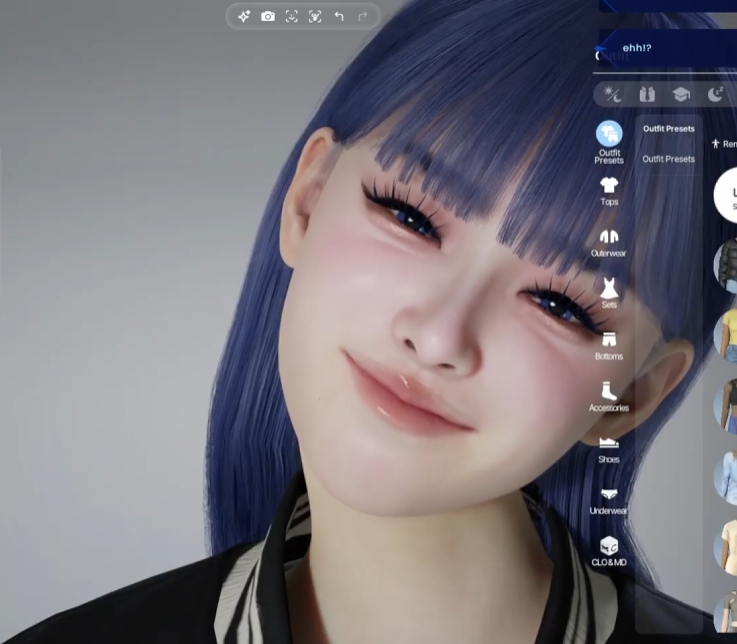Filter outfits by sleepwear moon icon
This screenshot has width=737, height=644.
point(715,94)
